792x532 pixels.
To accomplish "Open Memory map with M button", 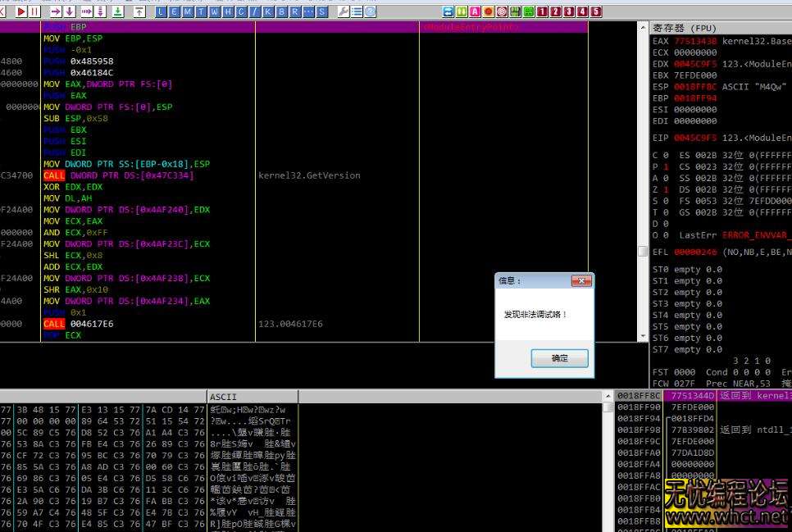I will pyautogui.click(x=188, y=11).
